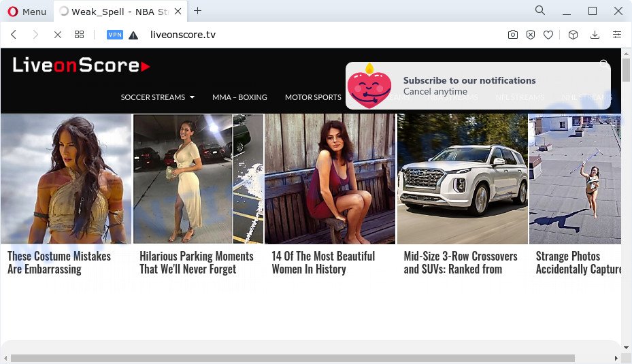Click the horizontal scrollbar left arrow
Viewport: 632px width, 364px height.
tap(5, 359)
